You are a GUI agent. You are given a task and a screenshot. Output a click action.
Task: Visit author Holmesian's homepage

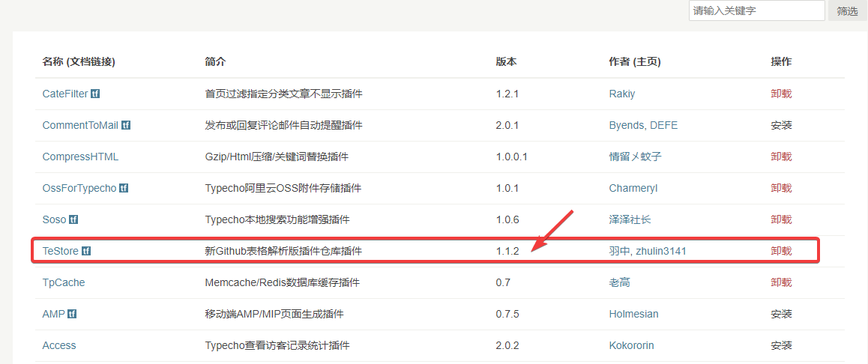[x=633, y=315]
